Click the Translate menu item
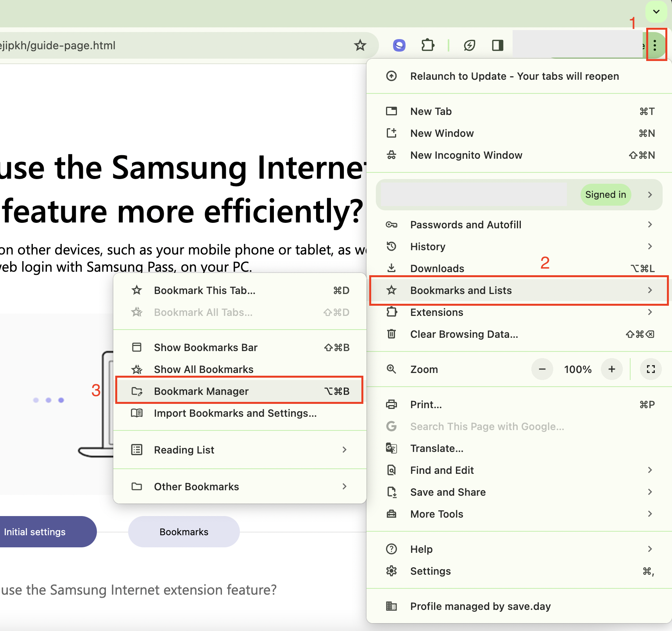This screenshot has height=631, width=672. [519, 448]
